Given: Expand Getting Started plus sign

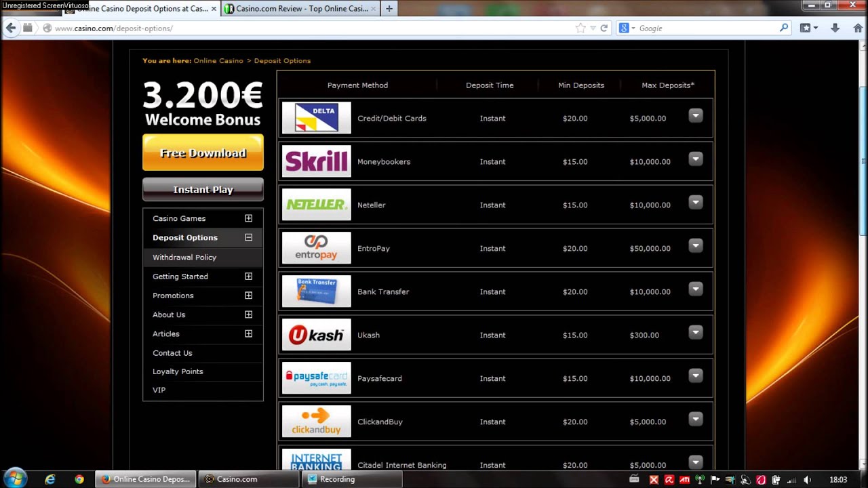Looking at the screenshot, I should coord(249,277).
